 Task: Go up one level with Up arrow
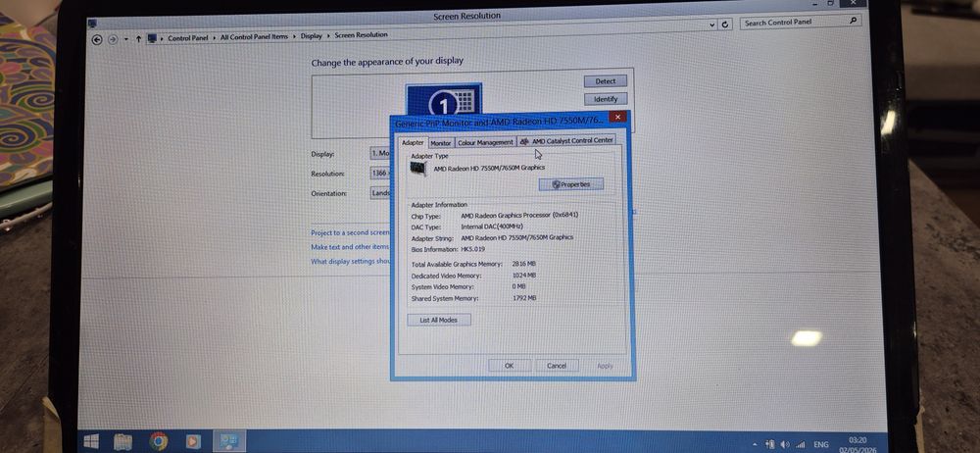138,39
